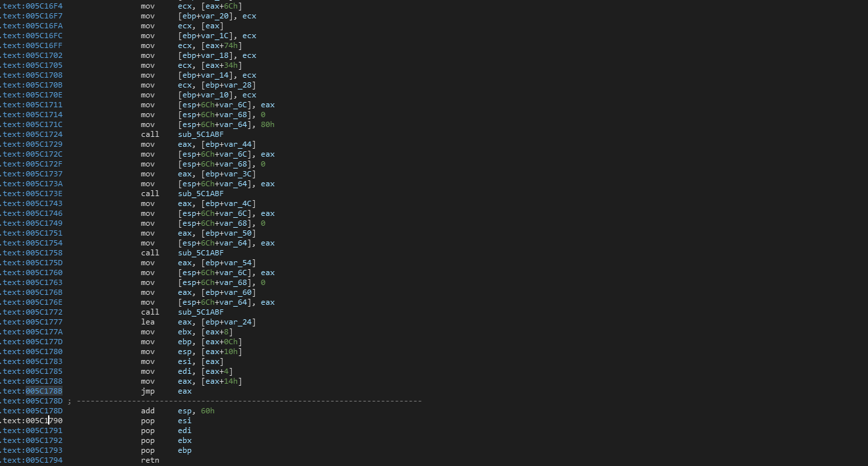Viewport: 868px width, 466px height.
Task: Click operand [eax+4] at 005C1785
Action: [217, 371]
